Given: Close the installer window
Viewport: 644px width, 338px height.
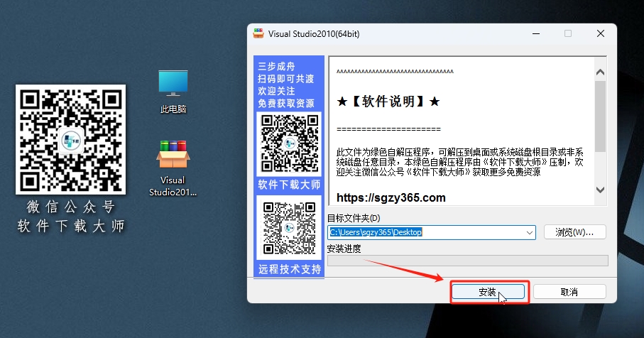Looking at the screenshot, I should 601,33.
